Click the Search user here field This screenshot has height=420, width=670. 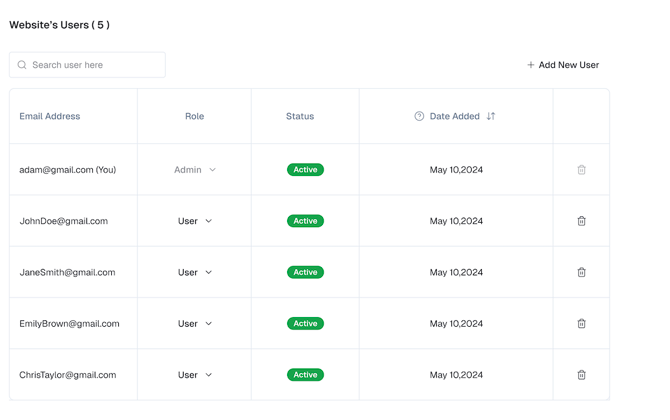click(87, 65)
